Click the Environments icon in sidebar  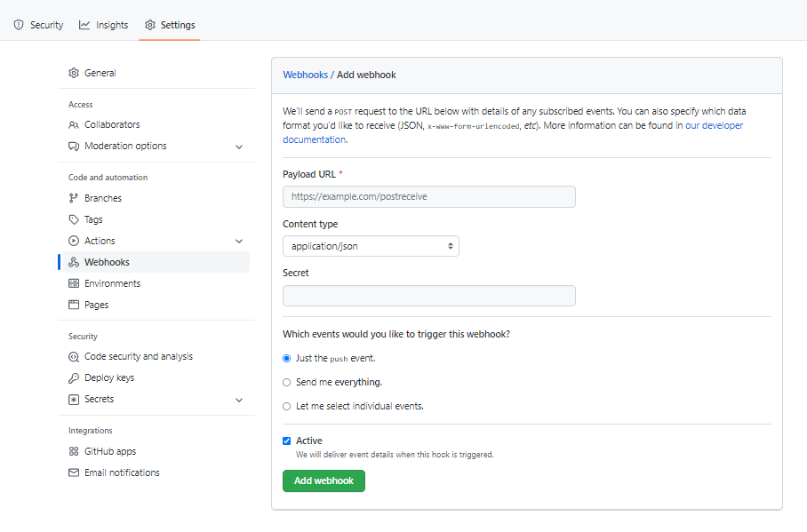pos(74,283)
